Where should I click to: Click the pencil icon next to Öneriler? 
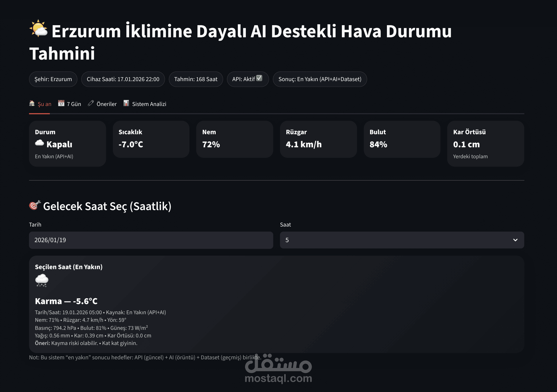[91, 103]
